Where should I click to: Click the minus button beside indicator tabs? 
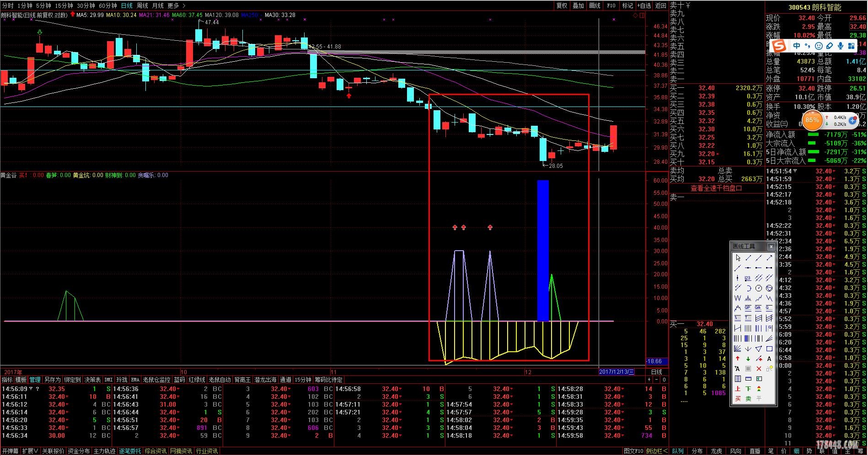[657, 380]
